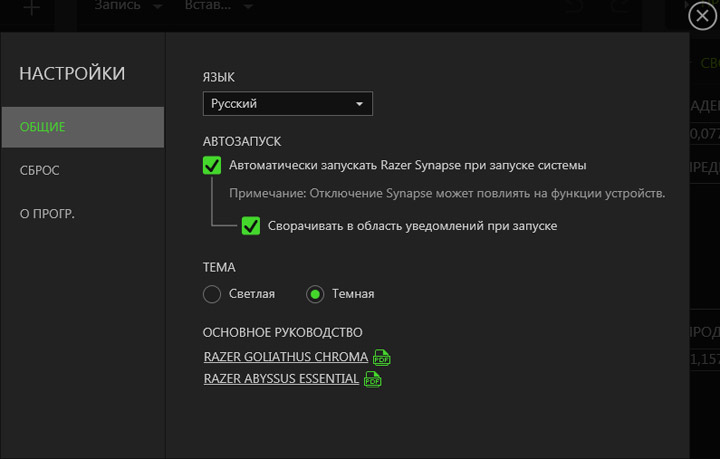Expand the Запись dropdown in top bar

tap(130, 6)
